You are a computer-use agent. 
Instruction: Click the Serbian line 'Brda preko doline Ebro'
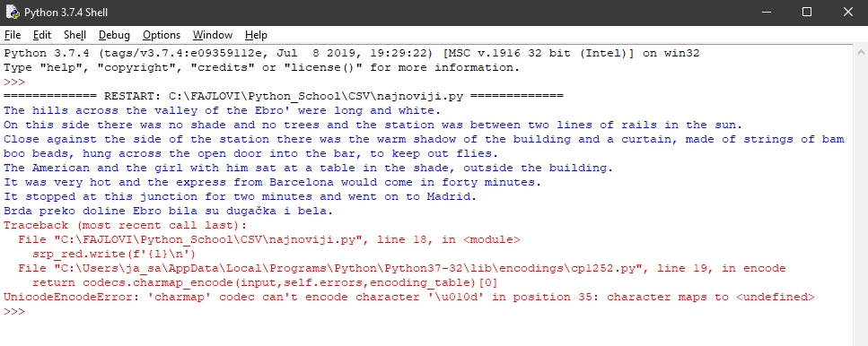click(x=168, y=212)
